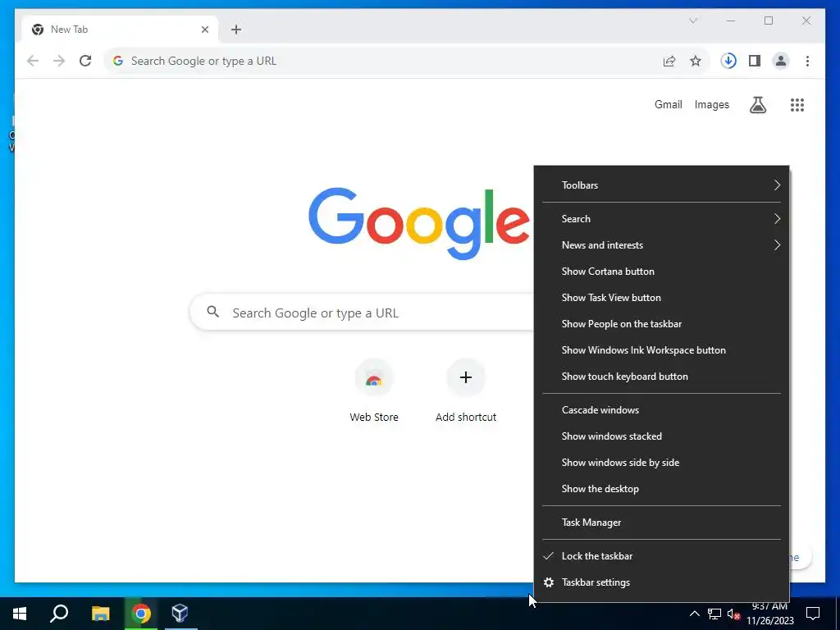
Task: Open Search Labs flask icon
Action: (757, 105)
